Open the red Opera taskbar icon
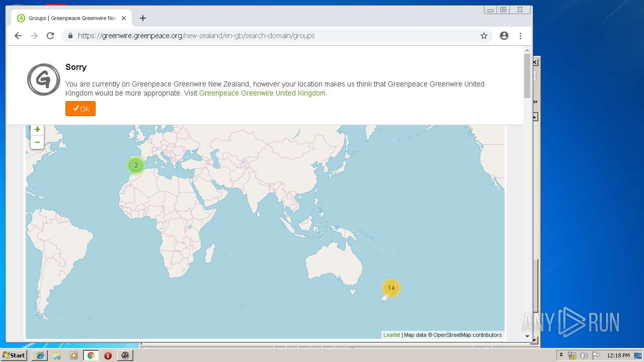The height and width of the screenshot is (362, 644). 108,355
